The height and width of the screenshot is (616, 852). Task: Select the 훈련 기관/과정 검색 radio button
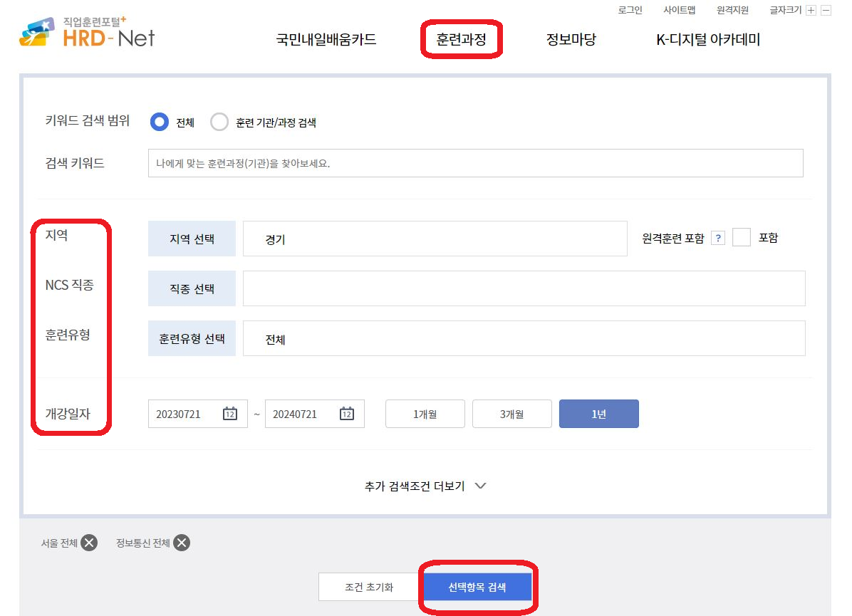pyautogui.click(x=219, y=122)
